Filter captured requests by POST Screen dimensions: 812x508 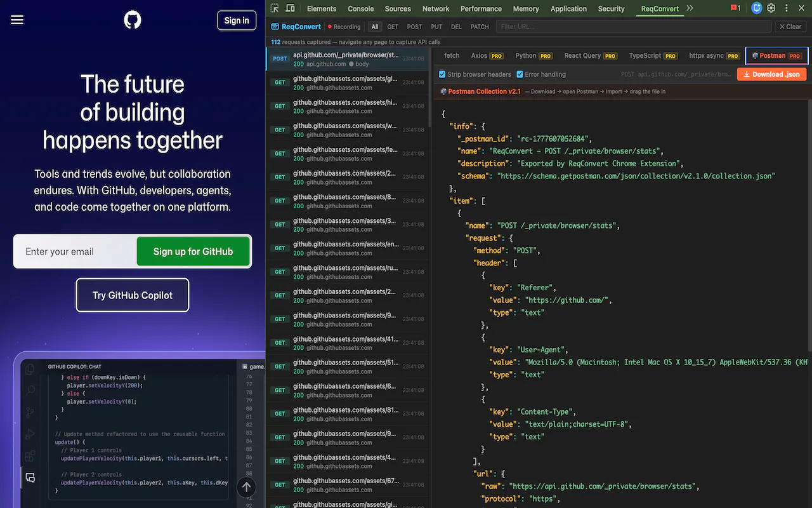click(414, 27)
